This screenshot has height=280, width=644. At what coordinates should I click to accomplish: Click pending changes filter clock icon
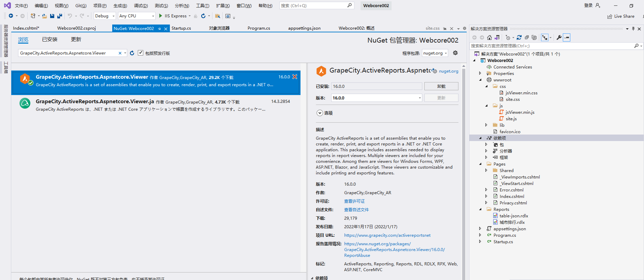point(508,37)
